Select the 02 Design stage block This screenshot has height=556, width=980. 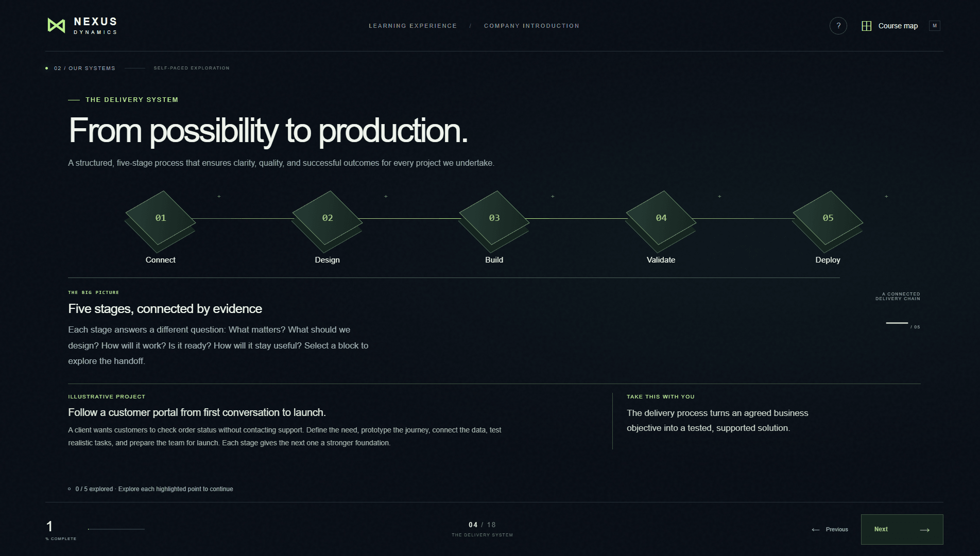pos(328,218)
